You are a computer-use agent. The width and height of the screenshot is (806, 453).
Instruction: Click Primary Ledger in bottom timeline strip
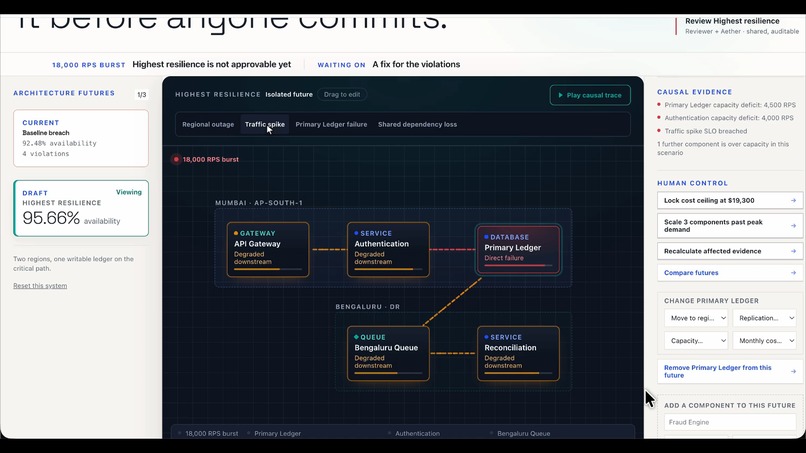[x=278, y=433]
